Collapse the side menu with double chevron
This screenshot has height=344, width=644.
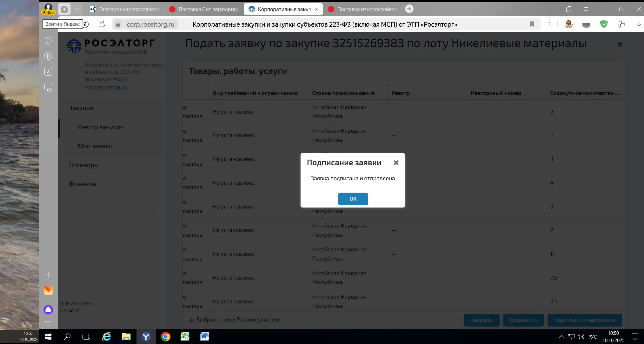pos(151,208)
